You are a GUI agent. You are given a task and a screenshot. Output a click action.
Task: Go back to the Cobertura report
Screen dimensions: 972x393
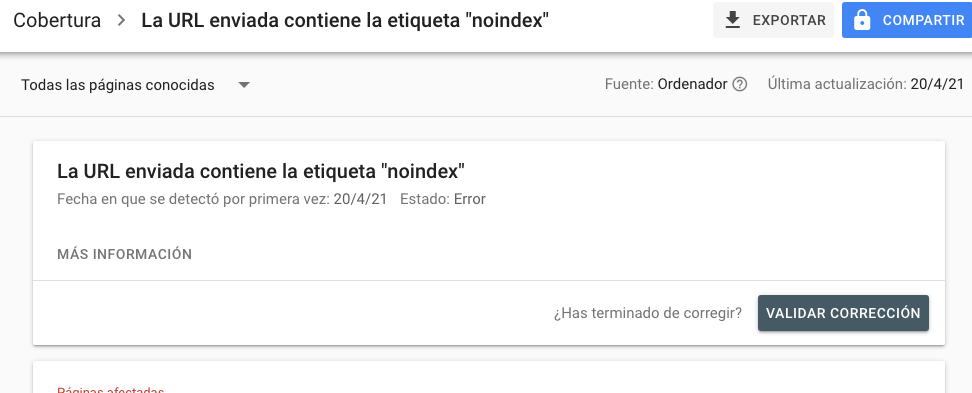(57, 20)
